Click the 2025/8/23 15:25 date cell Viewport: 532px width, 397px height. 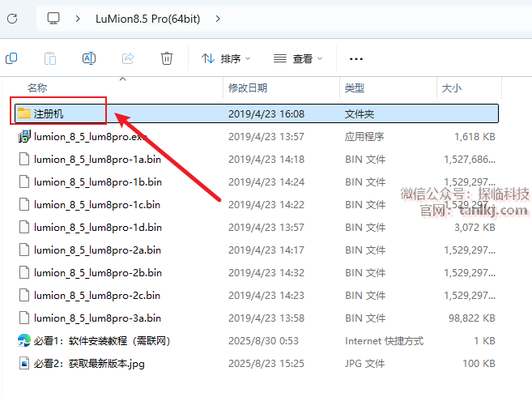[x=266, y=364]
